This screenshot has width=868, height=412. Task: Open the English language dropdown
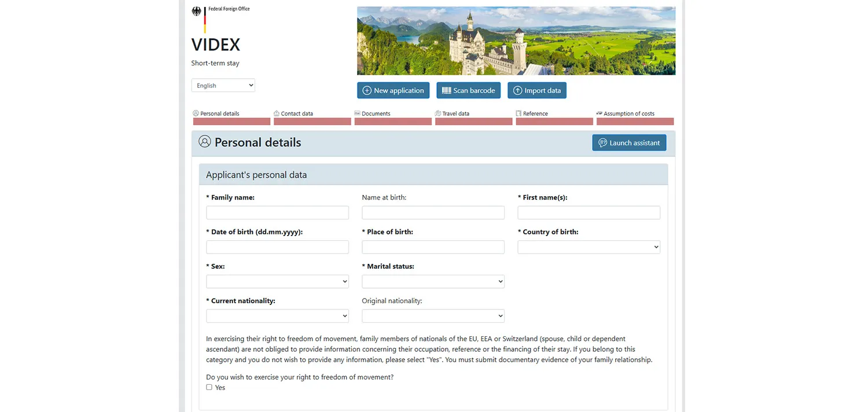[x=223, y=86]
